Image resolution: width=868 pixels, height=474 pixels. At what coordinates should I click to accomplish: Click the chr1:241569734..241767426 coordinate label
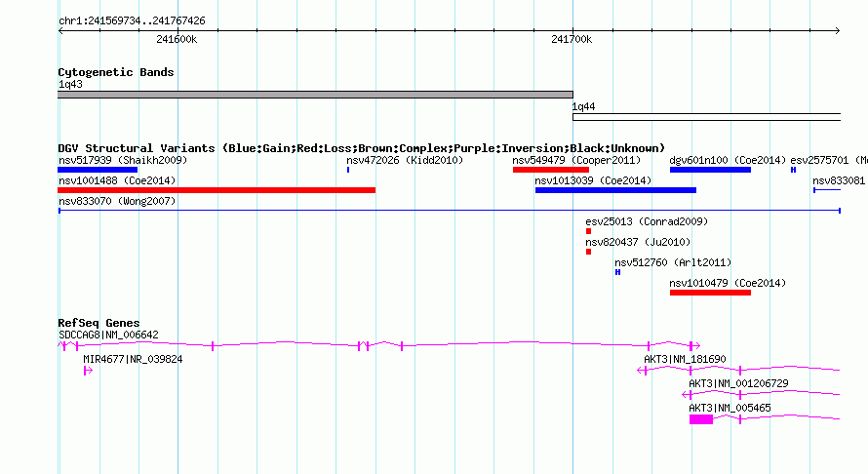(132, 20)
